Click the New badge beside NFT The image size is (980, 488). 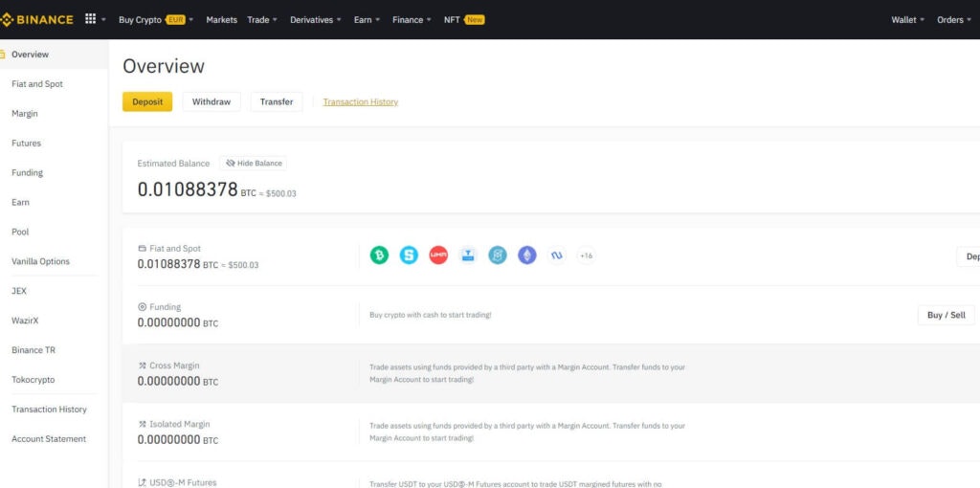475,20
